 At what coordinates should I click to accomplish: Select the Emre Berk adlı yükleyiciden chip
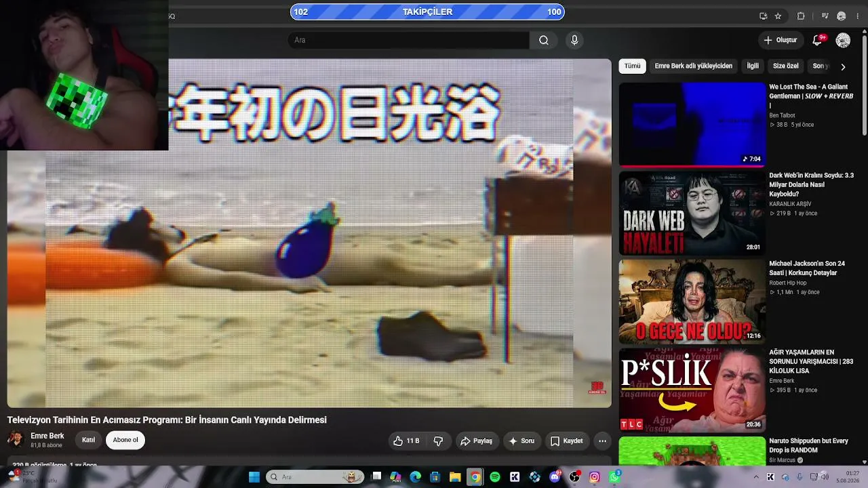(x=694, y=66)
